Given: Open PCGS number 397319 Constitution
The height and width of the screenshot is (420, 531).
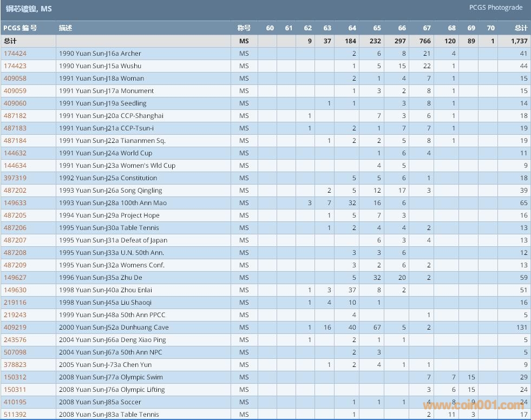Looking at the screenshot, I should point(15,178).
